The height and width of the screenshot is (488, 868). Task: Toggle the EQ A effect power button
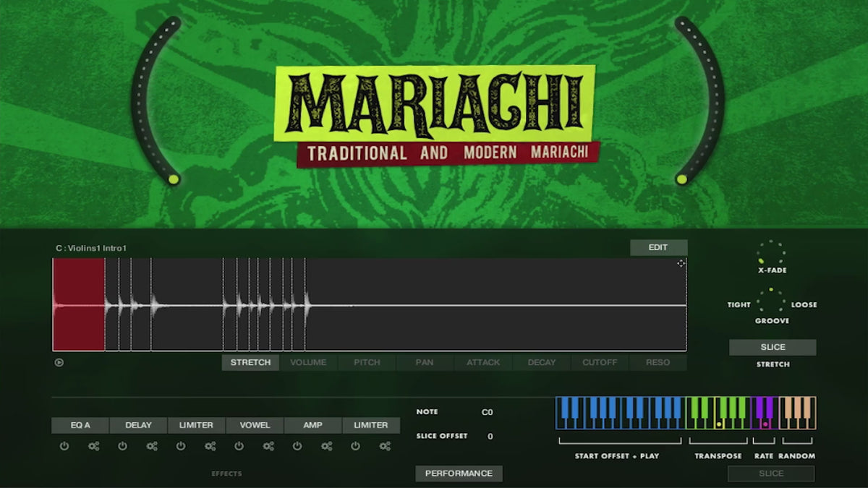64,447
